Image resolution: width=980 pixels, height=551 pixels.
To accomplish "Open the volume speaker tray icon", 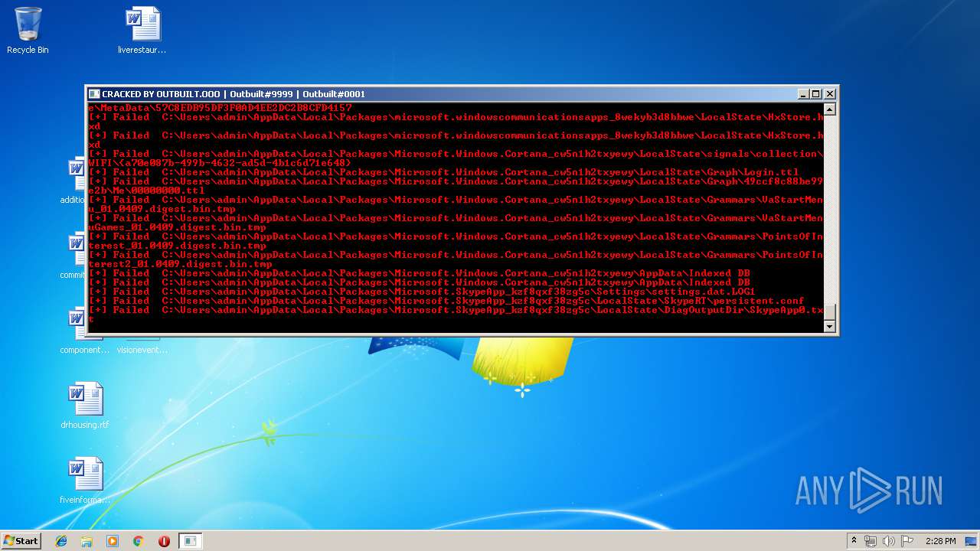I will [889, 541].
